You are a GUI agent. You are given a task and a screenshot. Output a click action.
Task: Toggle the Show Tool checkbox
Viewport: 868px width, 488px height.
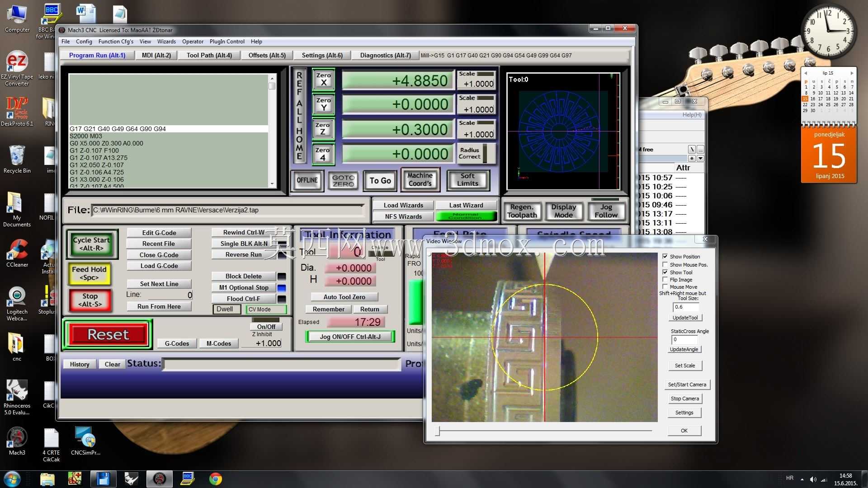click(x=665, y=272)
